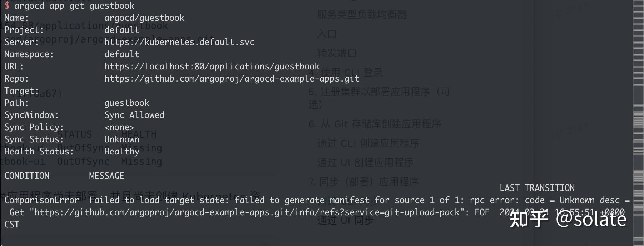
Task: Click the localhost applications/guestbook URL
Action: click(212, 67)
